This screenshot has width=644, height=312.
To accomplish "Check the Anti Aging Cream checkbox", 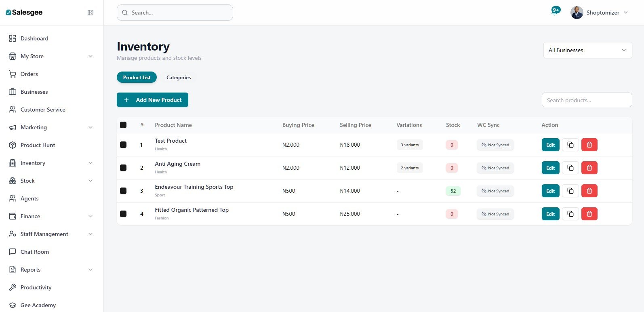I will pos(123,168).
